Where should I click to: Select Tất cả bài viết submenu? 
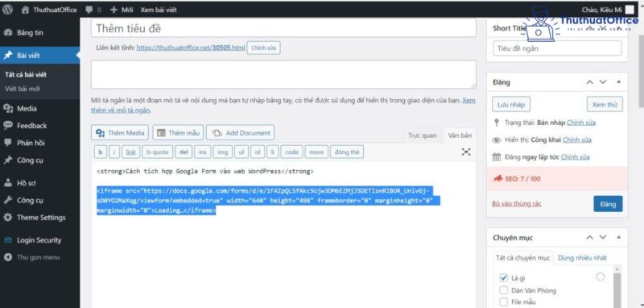(26, 75)
